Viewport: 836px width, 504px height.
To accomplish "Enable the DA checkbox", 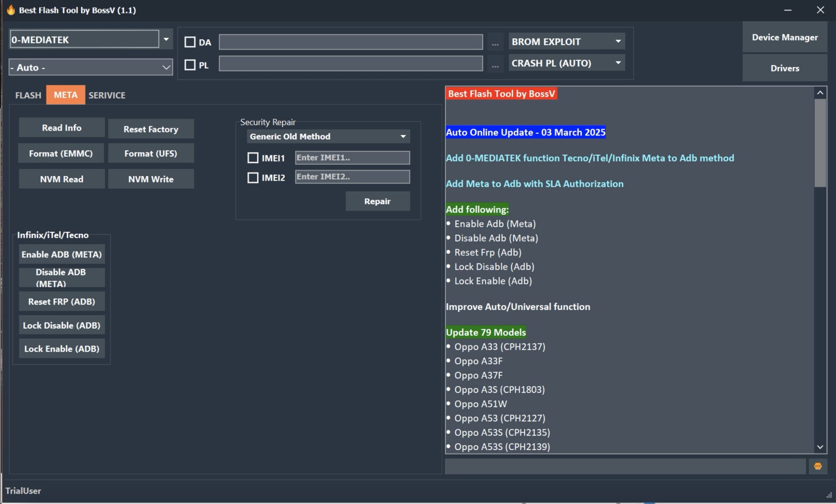I will (190, 42).
